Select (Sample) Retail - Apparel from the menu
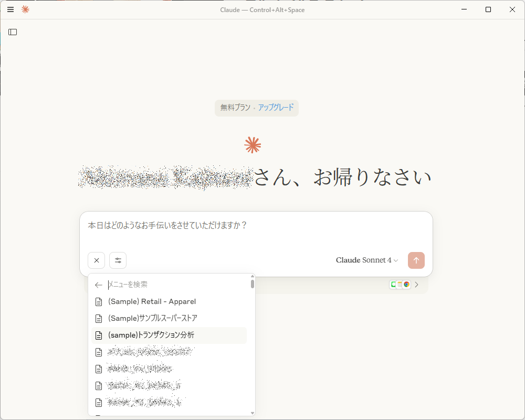 click(x=169, y=302)
